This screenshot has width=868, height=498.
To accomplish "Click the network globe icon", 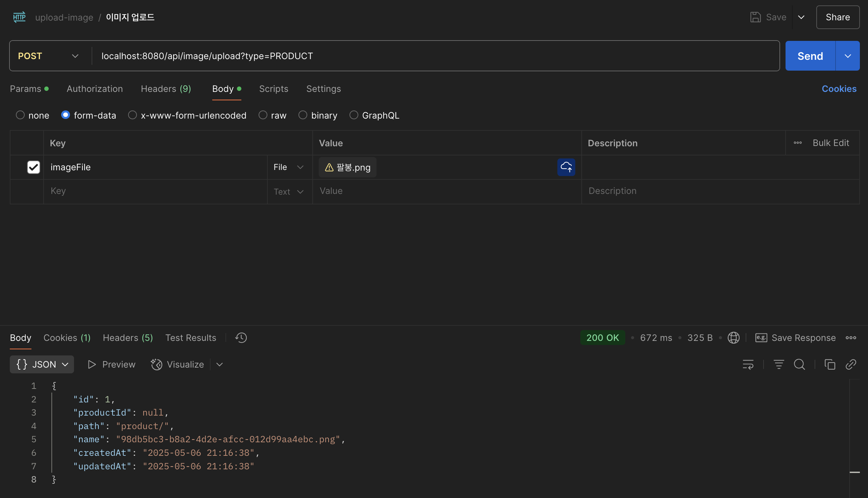I will pos(733,338).
